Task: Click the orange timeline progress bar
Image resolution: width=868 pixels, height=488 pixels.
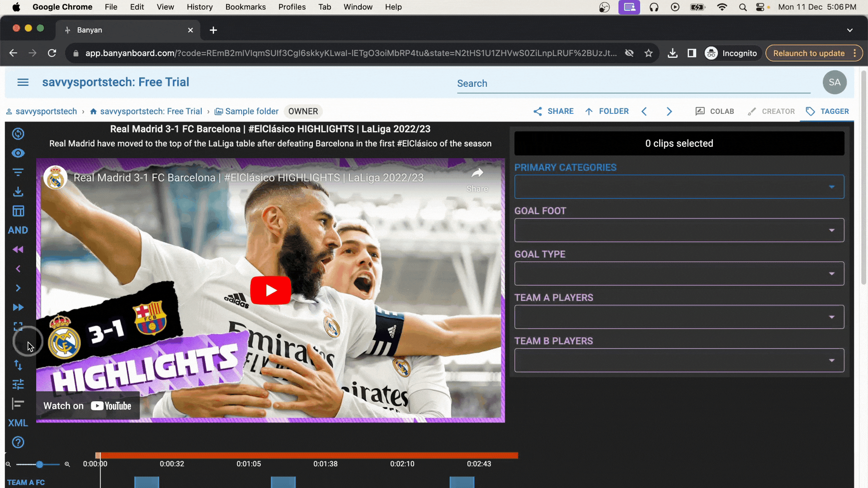Action: click(x=307, y=455)
